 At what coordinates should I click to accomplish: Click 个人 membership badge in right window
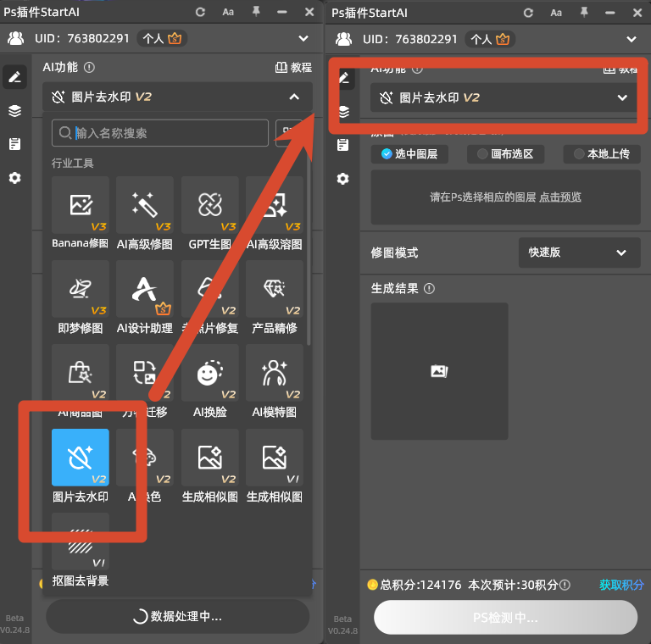[490, 40]
